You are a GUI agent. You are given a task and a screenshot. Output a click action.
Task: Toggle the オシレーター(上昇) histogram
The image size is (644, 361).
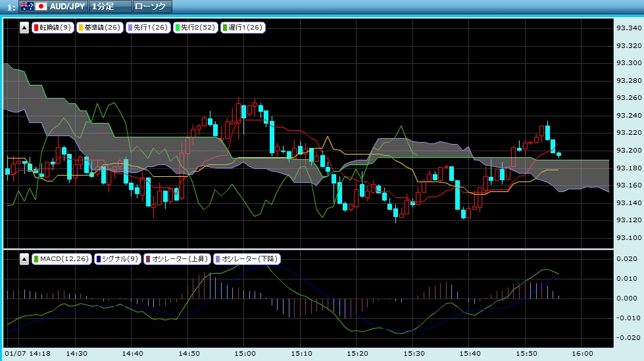pyautogui.click(x=177, y=259)
